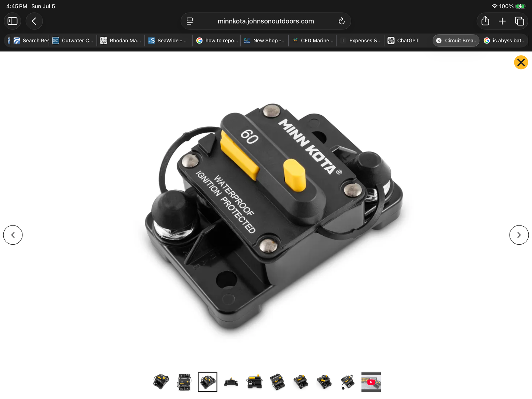Show previous image with left arrow
Screen dimensions: 532x399
click(x=13, y=235)
